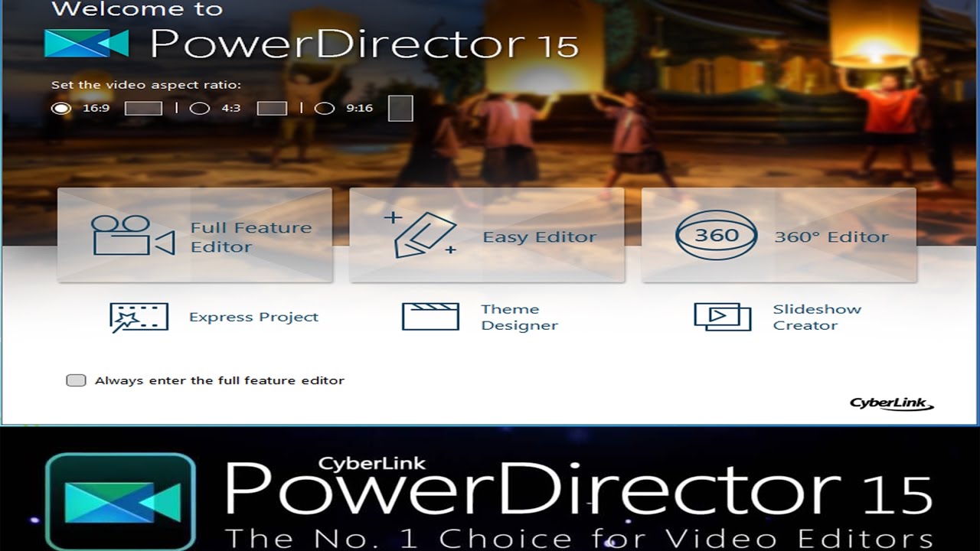Start an Express Project
980x551 pixels.
point(214,317)
